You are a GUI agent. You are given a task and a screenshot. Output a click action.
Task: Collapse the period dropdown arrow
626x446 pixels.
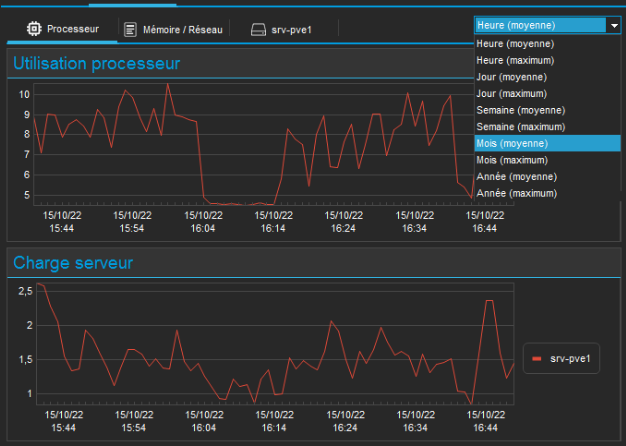click(x=614, y=26)
